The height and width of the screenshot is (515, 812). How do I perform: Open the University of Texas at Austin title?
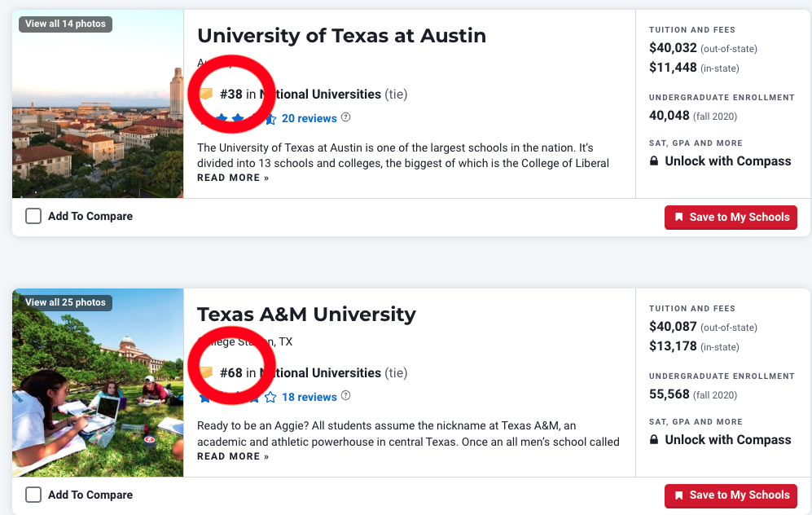pyautogui.click(x=341, y=36)
